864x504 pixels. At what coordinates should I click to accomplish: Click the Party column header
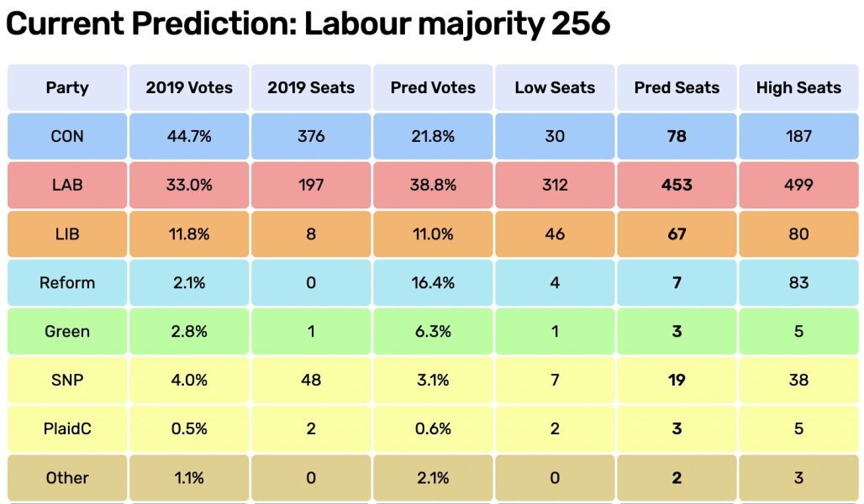click(x=67, y=87)
